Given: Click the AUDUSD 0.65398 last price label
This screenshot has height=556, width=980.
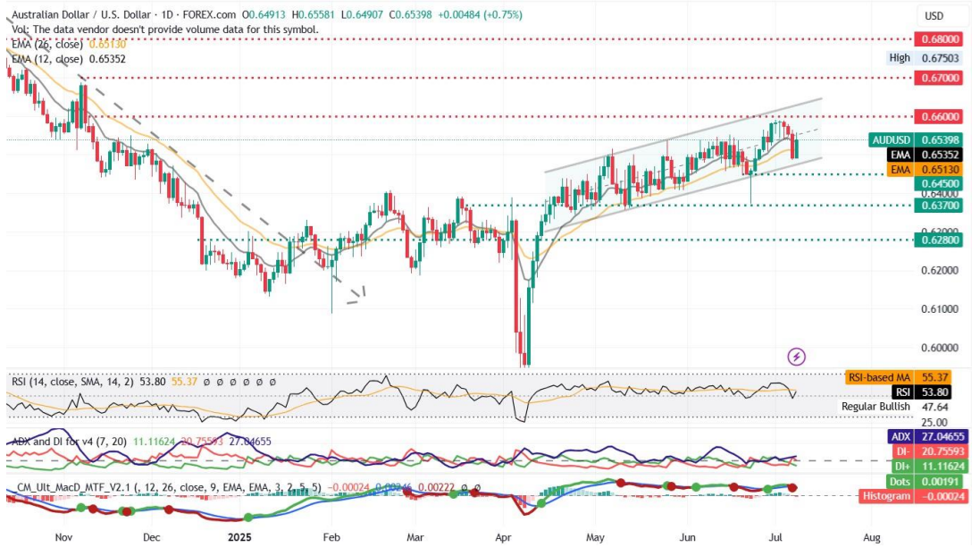Looking at the screenshot, I should pyautogui.click(x=916, y=139).
